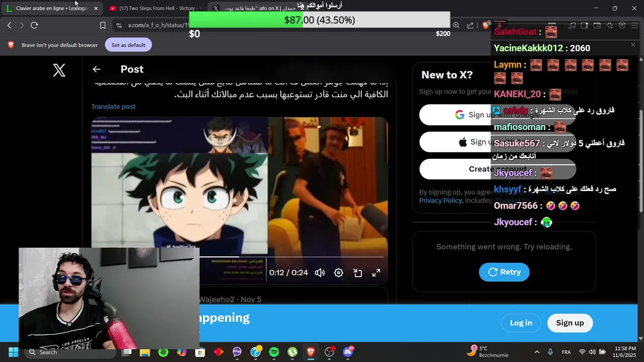This screenshot has height=362, width=644.
Task: Open the Privacy Policy link
Action: tap(441, 201)
